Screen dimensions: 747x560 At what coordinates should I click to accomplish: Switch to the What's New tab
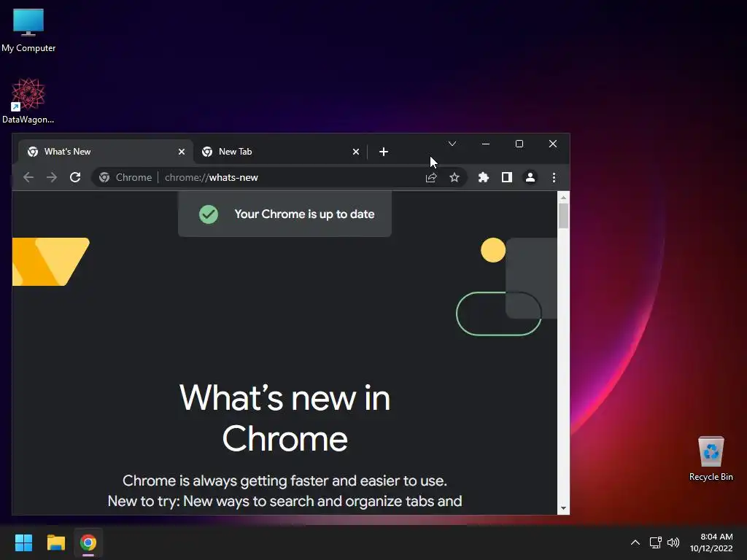click(x=105, y=152)
